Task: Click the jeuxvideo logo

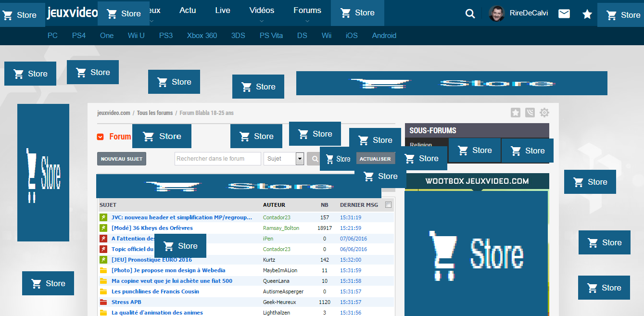Action: (73, 13)
